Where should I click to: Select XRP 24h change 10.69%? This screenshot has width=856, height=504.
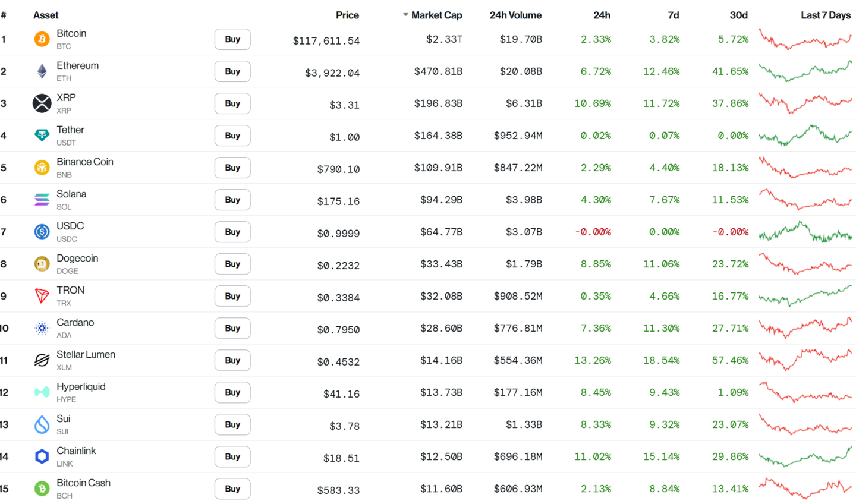(593, 103)
